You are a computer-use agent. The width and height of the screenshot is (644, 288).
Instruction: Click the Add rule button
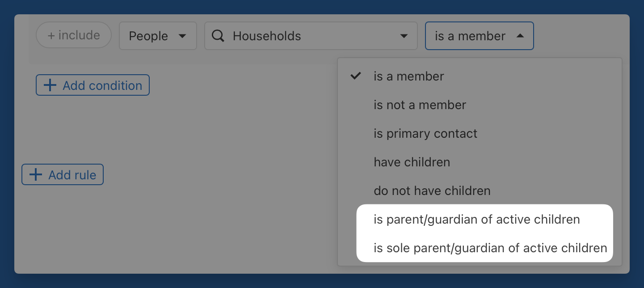point(63,175)
